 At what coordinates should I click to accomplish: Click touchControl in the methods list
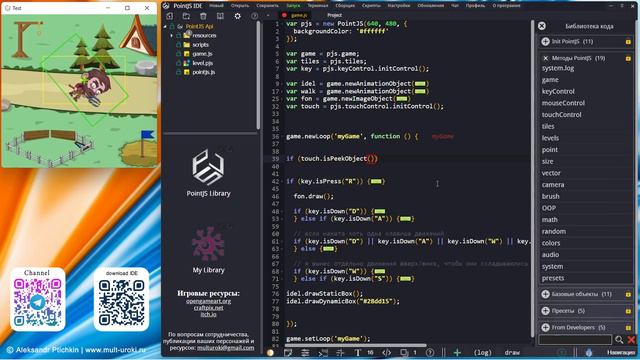click(562, 115)
